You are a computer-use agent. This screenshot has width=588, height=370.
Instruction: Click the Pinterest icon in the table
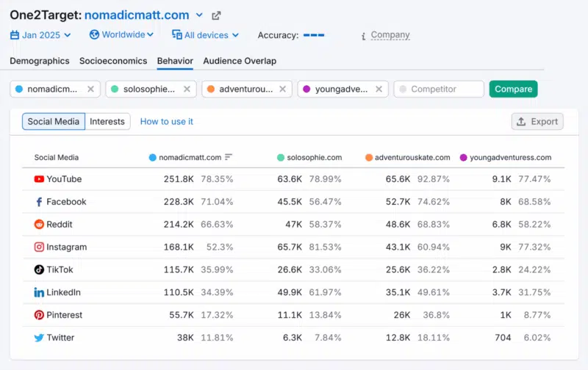[39, 315]
